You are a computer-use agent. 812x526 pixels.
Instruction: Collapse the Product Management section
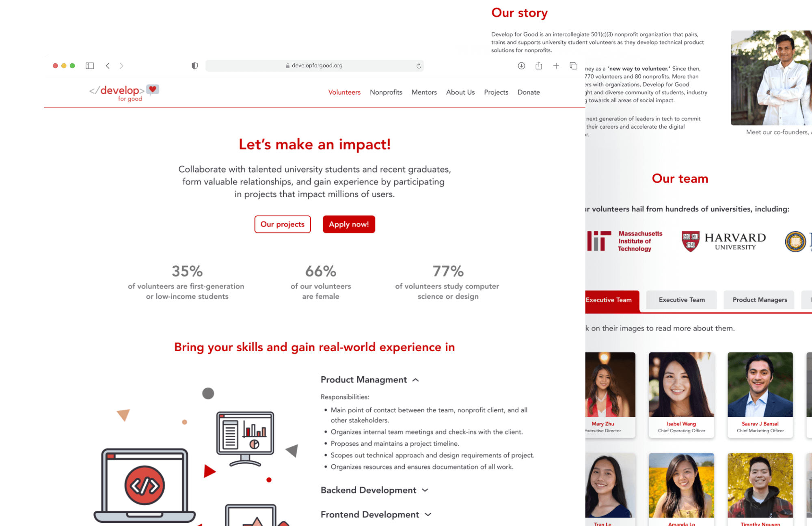click(x=416, y=380)
